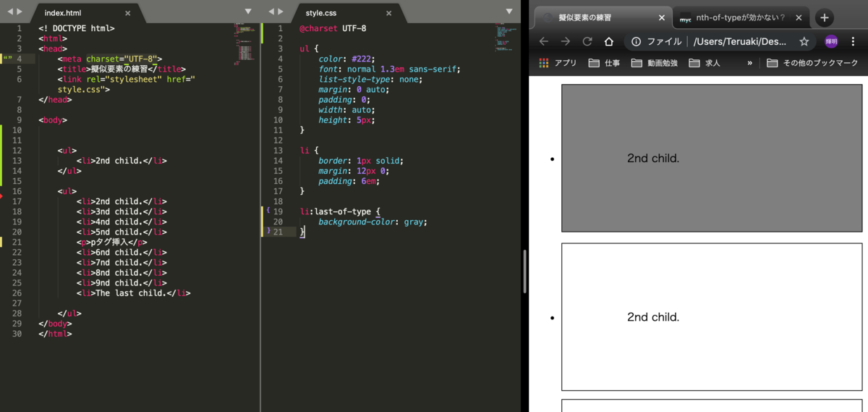This screenshot has width=868, height=412.
Task: Click next-tab arrow in left Sublime pane
Action: (20, 12)
